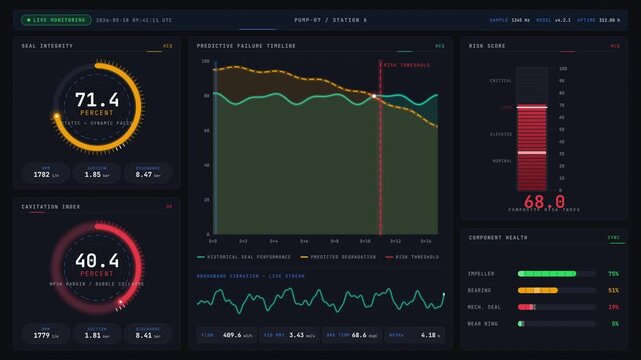Click the COMPONENT HEALTH panel title
The height and width of the screenshot is (360, 641).
coord(498,237)
